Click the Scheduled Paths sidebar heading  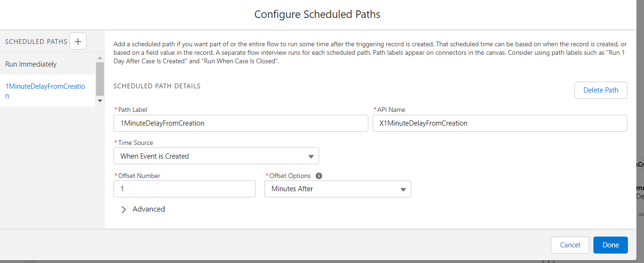click(36, 42)
